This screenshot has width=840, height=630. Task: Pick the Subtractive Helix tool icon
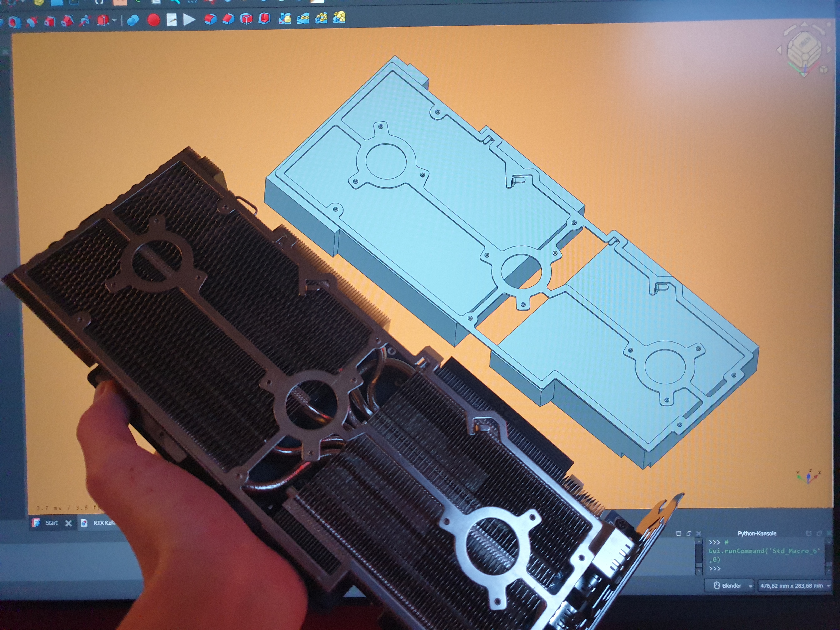click(x=84, y=21)
